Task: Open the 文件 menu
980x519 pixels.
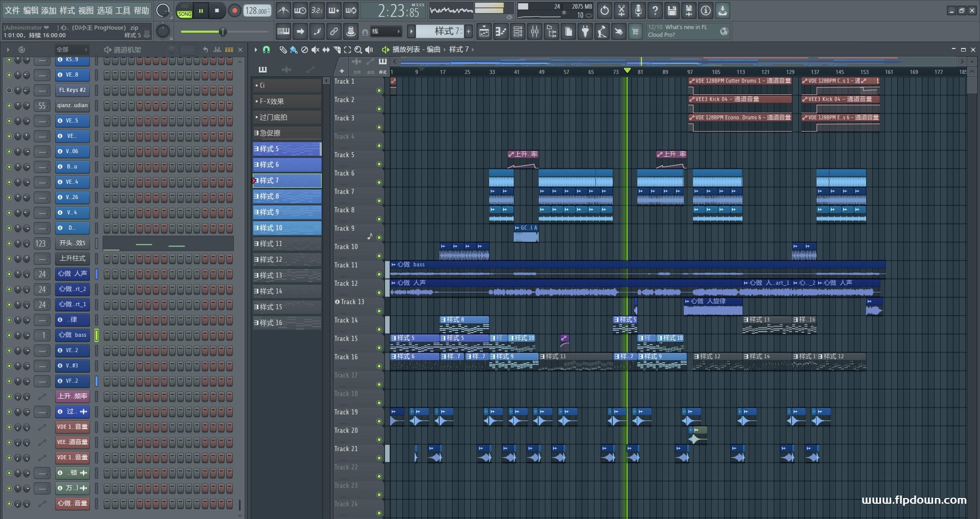Action: (x=12, y=10)
